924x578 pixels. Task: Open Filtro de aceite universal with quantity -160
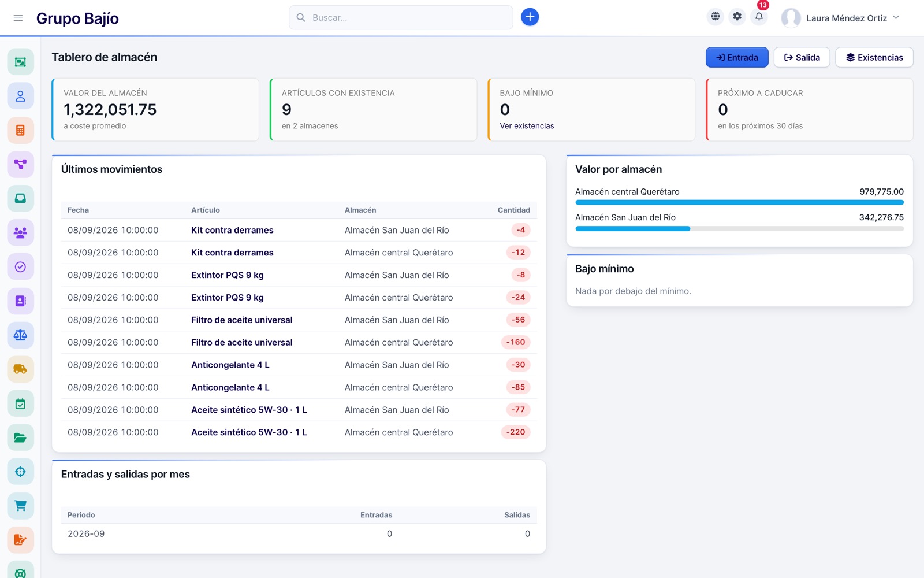pyautogui.click(x=242, y=343)
